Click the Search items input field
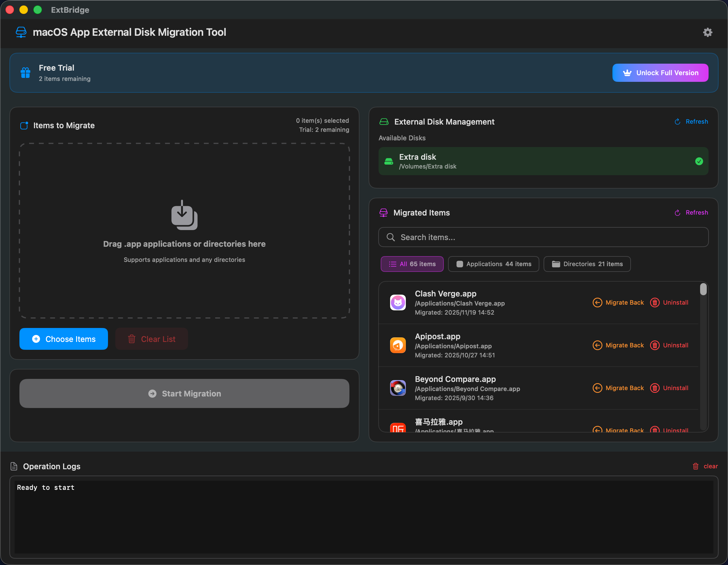Image resolution: width=728 pixels, height=565 pixels. tap(543, 237)
